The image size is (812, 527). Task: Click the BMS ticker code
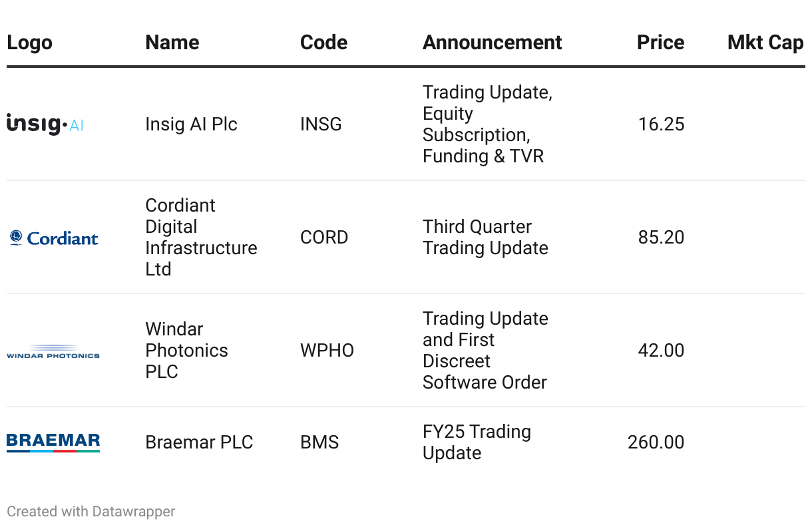(x=319, y=442)
